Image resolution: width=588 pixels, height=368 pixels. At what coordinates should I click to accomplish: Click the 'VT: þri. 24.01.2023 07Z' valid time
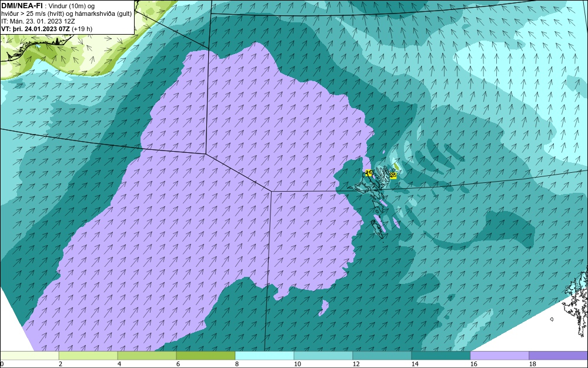[36, 29]
